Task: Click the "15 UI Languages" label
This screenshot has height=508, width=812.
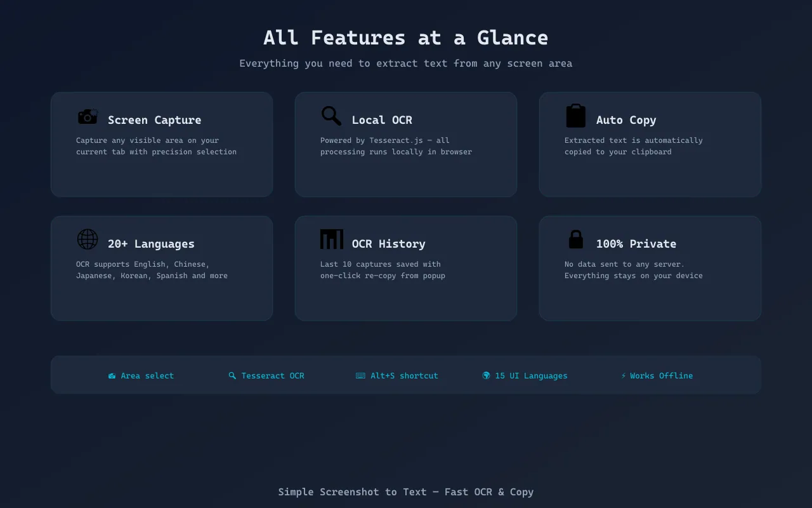Action: tap(531, 376)
